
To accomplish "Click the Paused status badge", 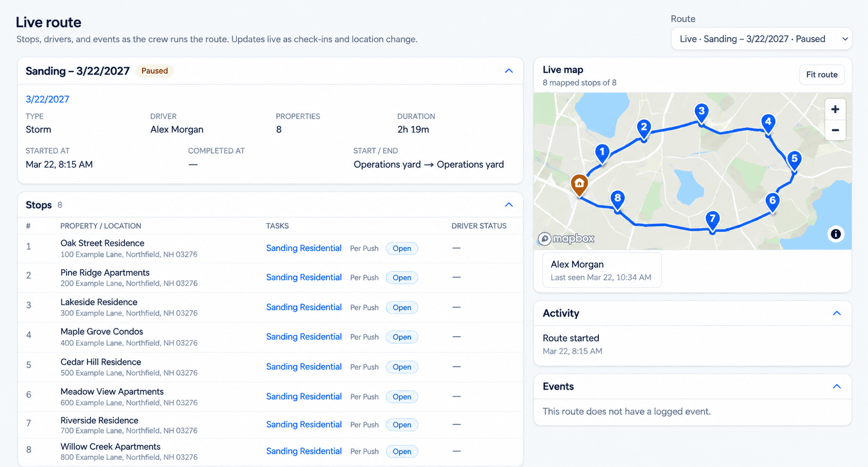I will click(x=154, y=71).
